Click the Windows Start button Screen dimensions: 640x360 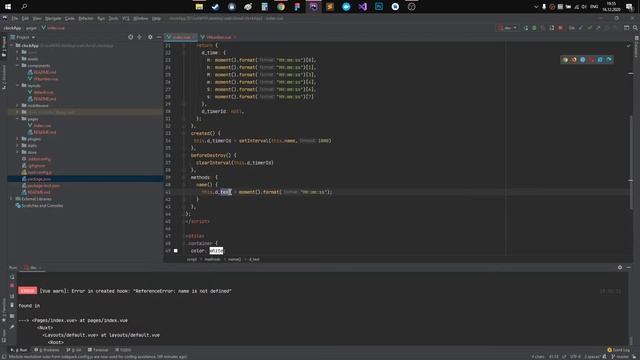coord(8,7)
